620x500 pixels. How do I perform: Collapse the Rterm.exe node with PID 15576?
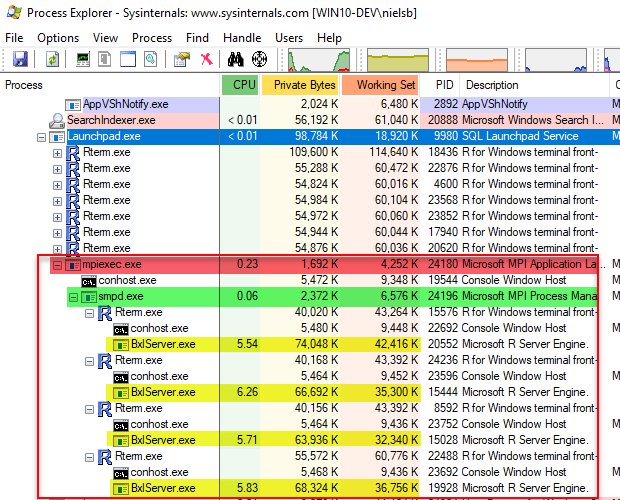pyautogui.click(x=90, y=313)
